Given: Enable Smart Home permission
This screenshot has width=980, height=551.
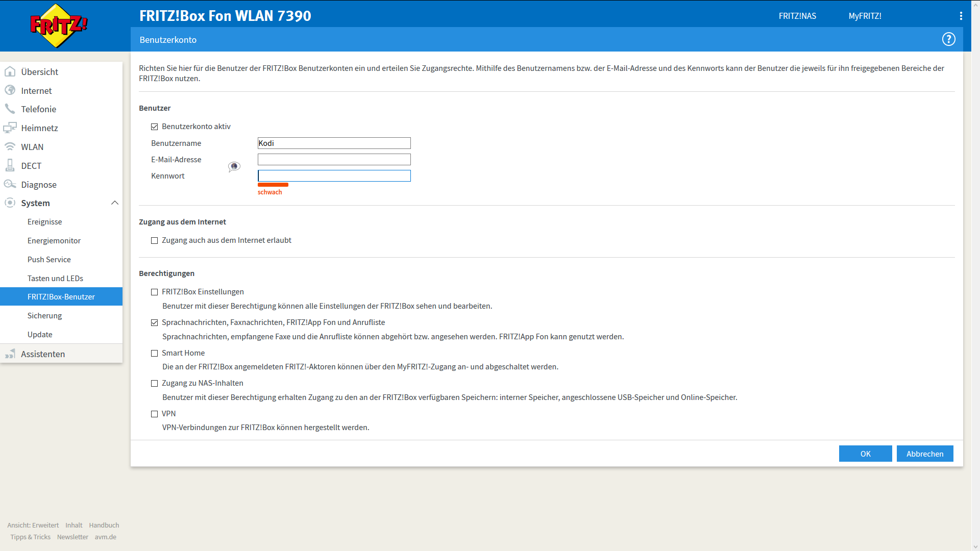Looking at the screenshot, I should 154,353.
